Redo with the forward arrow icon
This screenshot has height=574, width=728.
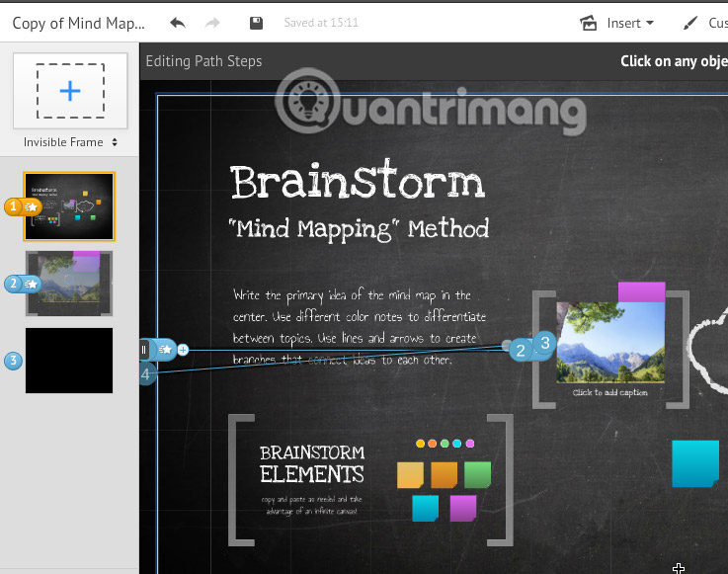pyautogui.click(x=212, y=23)
